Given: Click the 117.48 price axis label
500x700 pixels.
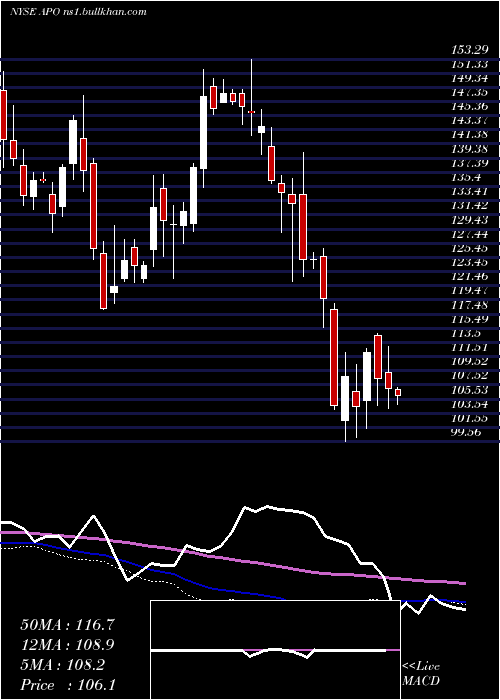Looking at the screenshot, I should (469, 305).
